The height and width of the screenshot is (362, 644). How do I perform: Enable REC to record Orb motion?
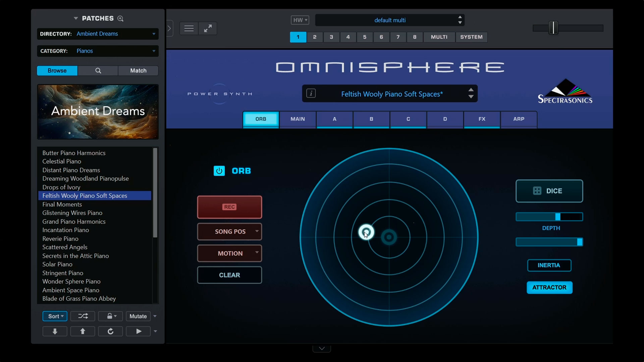pyautogui.click(x=229, y=207)
